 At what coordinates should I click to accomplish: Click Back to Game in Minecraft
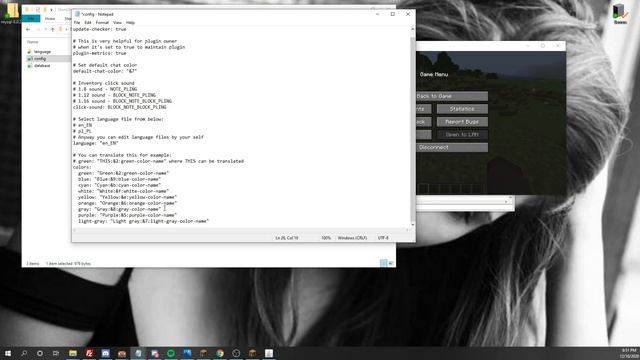coord(452,96)
